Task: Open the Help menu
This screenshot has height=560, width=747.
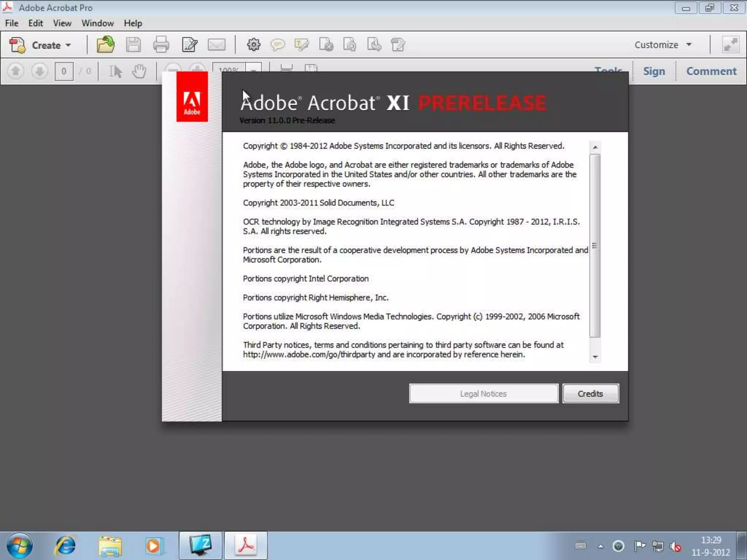Action: [133, 23]
